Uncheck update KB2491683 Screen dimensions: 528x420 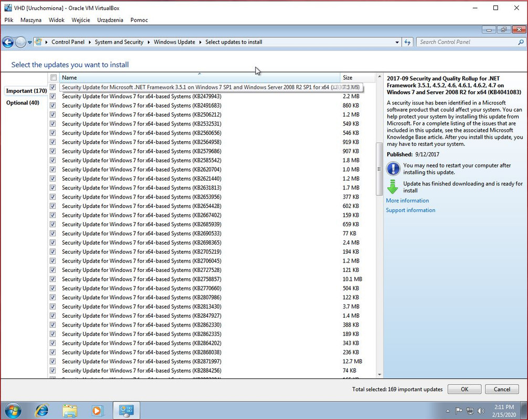(53, 105)
